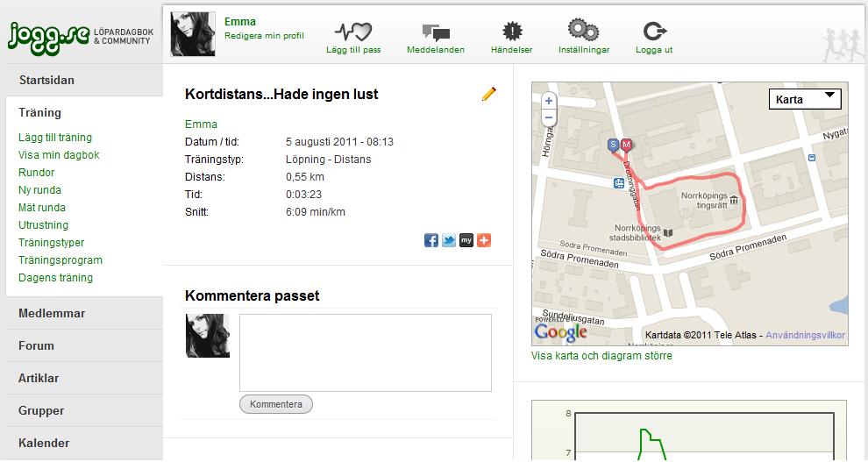The width and height of the screenshot is (868, 462).
Task: Expand the Medlemmar sidebar section
Action: (52, 313)
